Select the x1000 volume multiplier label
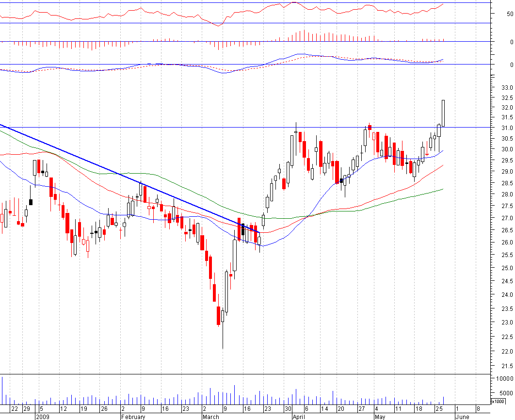This screenshot has height=420, width=515. coord(498,401)
